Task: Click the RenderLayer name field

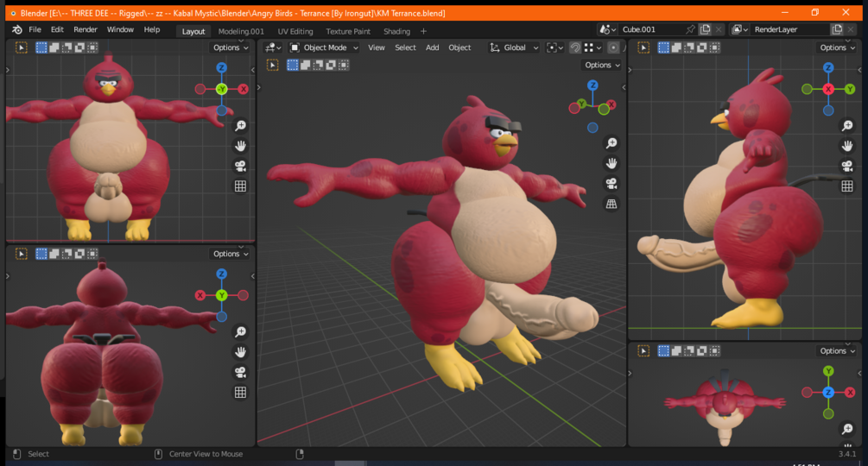Action: point(790,29)
